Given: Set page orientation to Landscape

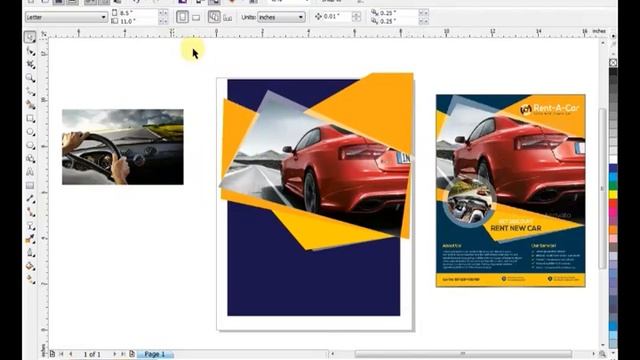Looking at the screenshot, I should (196, 17).
